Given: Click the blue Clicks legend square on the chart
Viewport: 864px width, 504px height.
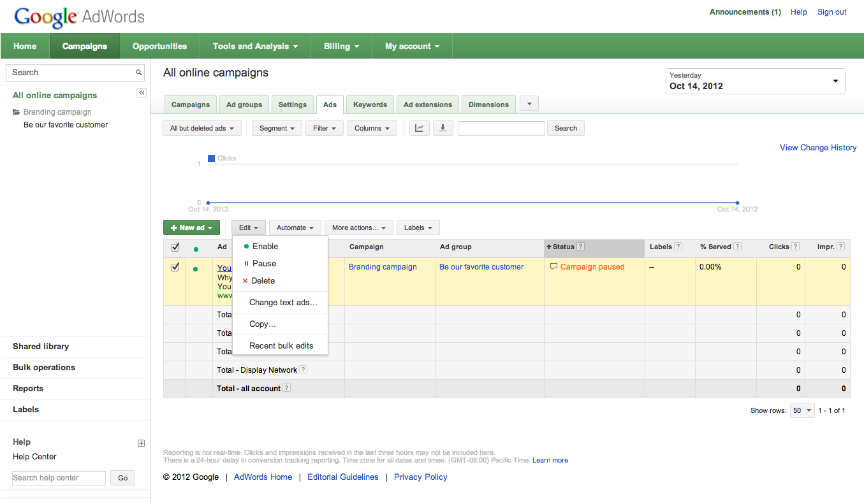Looking at the screenshot, I should point(211,158).
